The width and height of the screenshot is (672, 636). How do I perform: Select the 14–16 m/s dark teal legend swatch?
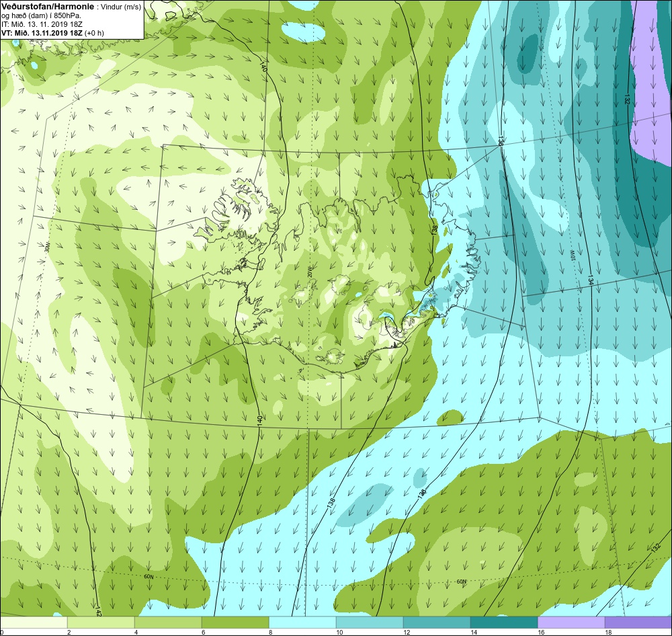(x=504, y=622)
